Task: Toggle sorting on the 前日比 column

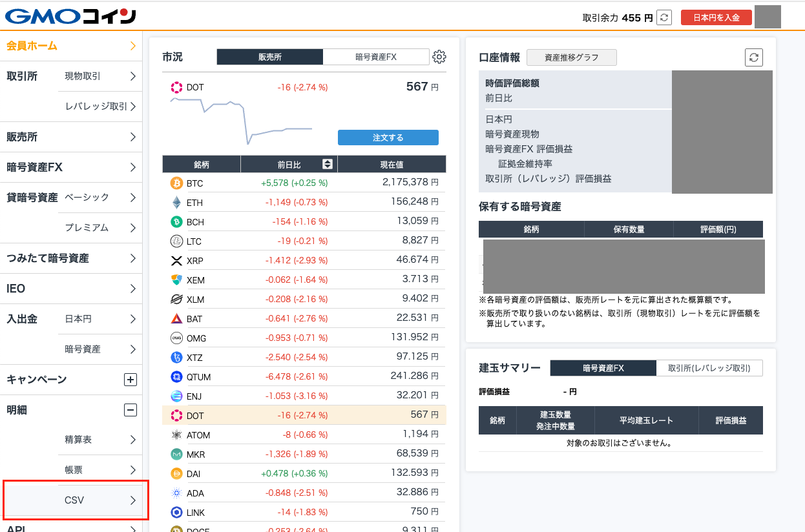Action: (x=328, y=164)
